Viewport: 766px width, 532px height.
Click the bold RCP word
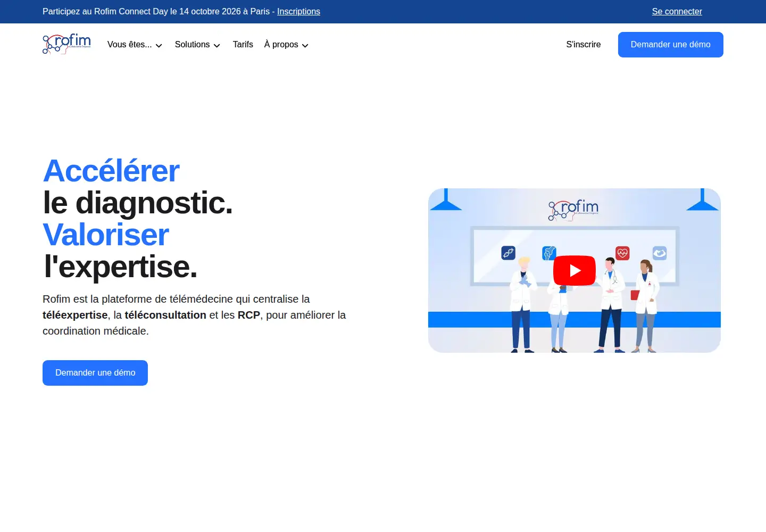pyautogui.click(x=249, y=315)
